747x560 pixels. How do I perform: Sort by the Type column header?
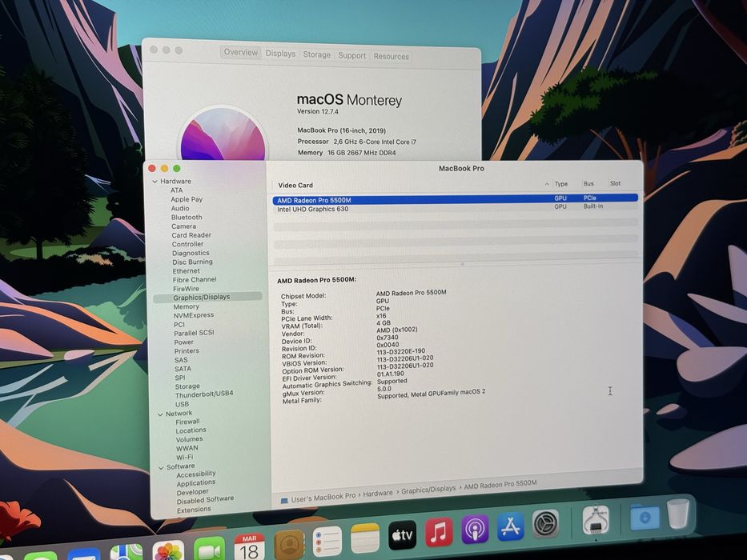tap(561, 184)
